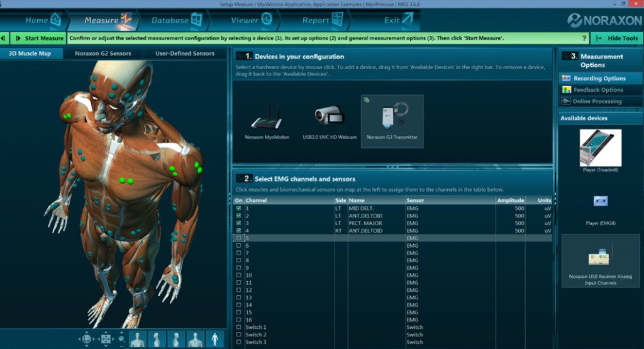Click the rotate-model sphere control

click(87, 339)
